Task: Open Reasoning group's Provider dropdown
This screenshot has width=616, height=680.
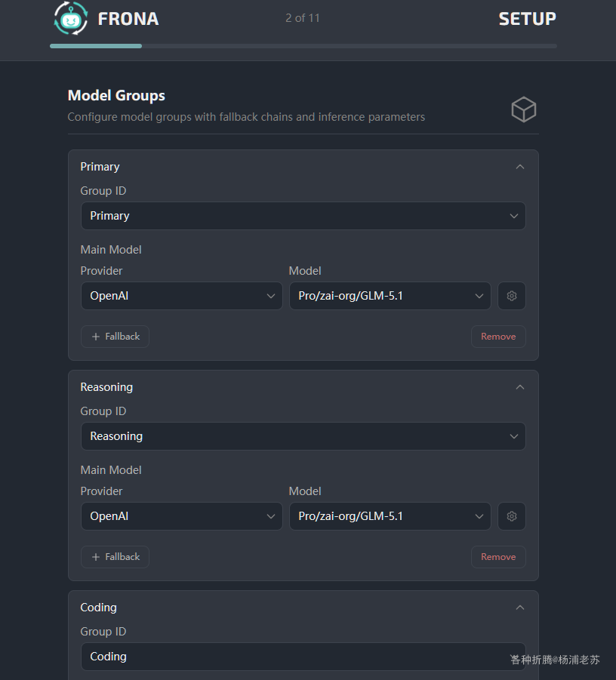Action: tap(181, 516)
